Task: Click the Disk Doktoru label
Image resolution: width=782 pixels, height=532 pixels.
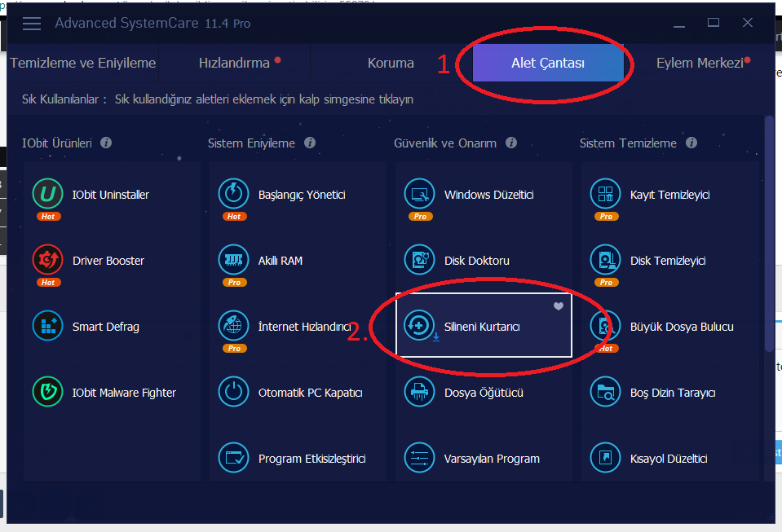Action: [477, 261]
